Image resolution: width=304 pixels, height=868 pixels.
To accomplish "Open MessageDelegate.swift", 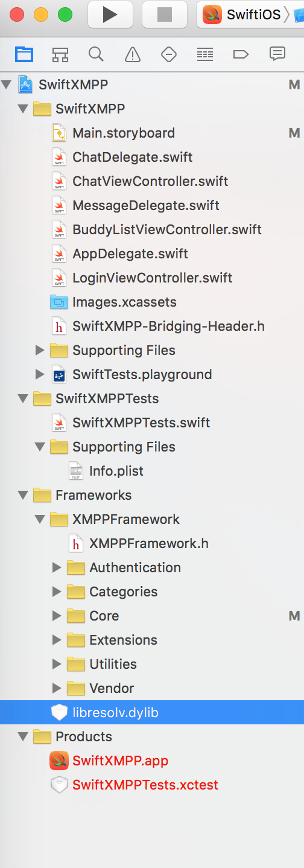I will (x=146, y=205).
